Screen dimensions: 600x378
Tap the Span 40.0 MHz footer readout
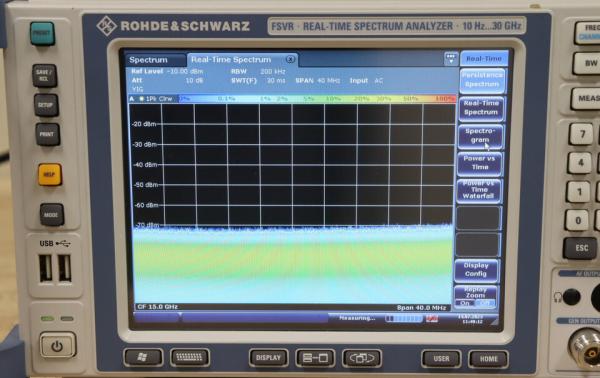[x=422, y=307]
